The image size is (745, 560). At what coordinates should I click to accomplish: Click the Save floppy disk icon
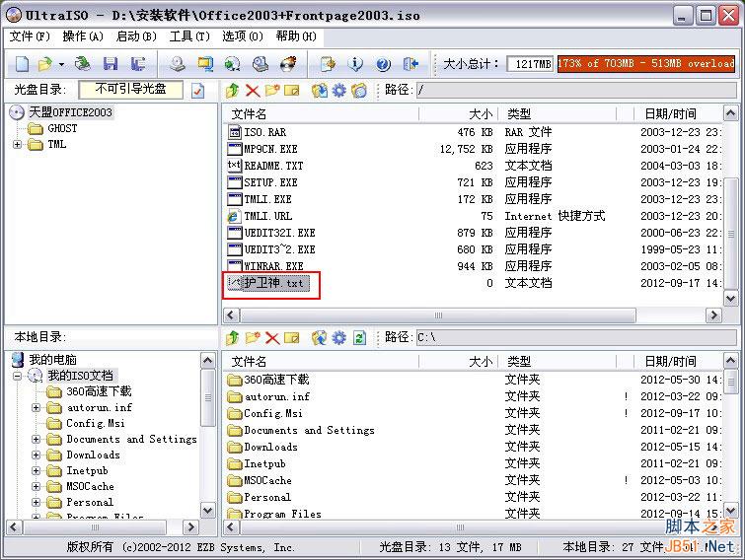tap(111, 64)
